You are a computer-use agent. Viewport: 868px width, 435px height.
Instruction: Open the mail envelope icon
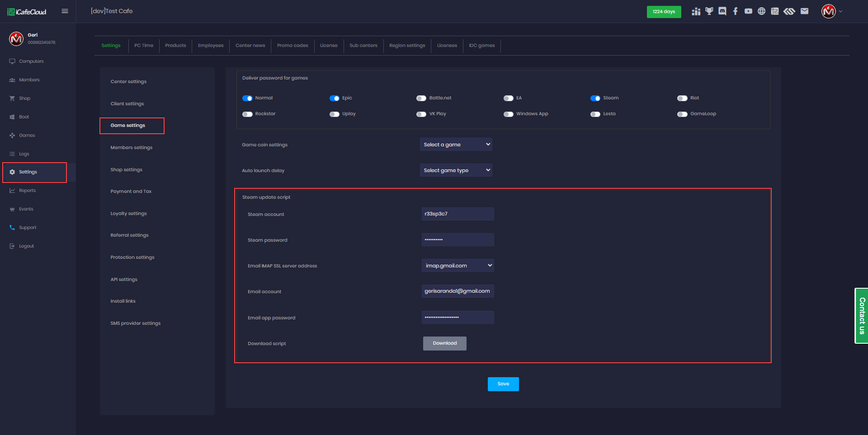coord(804,11)
